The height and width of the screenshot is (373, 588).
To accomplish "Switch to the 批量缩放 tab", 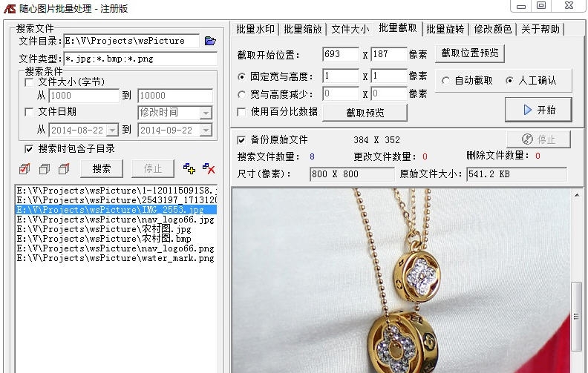I will pos(303,29).
